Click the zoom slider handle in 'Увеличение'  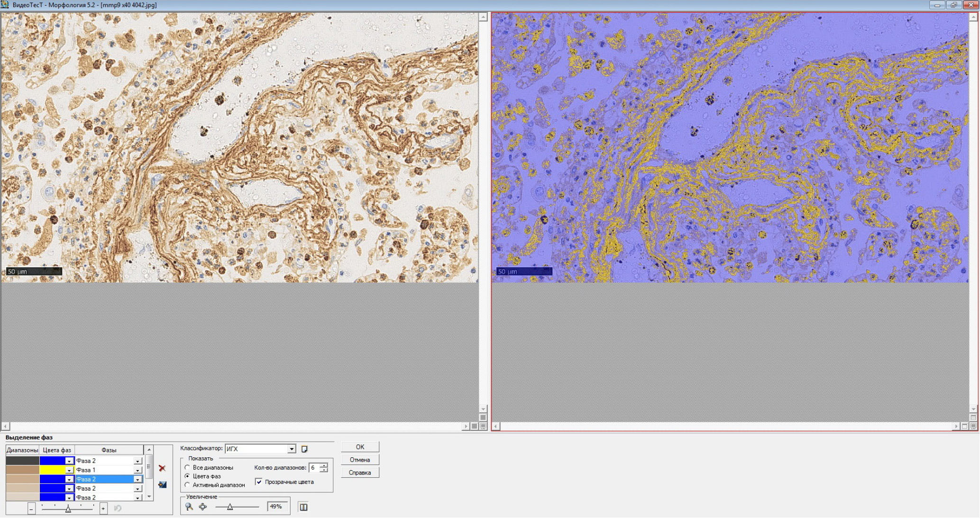coord(230,507)
